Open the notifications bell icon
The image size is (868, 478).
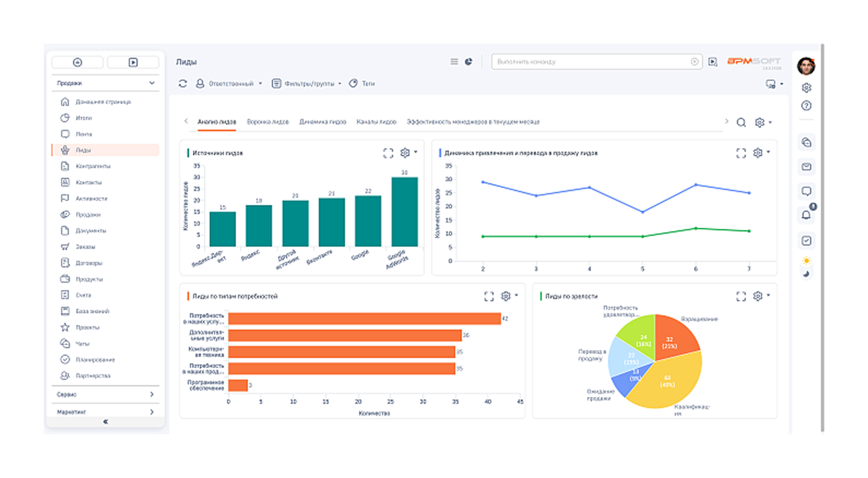point(806,214)
